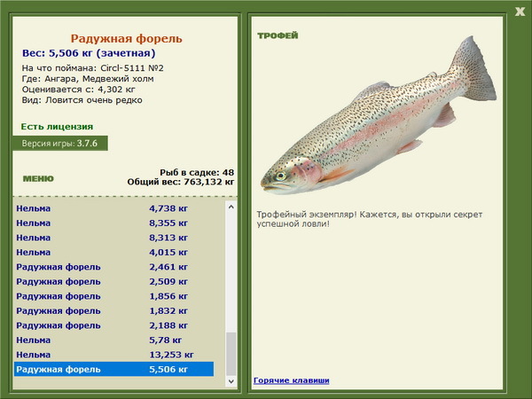Click the Есть лицензия status text

[57, 127]
